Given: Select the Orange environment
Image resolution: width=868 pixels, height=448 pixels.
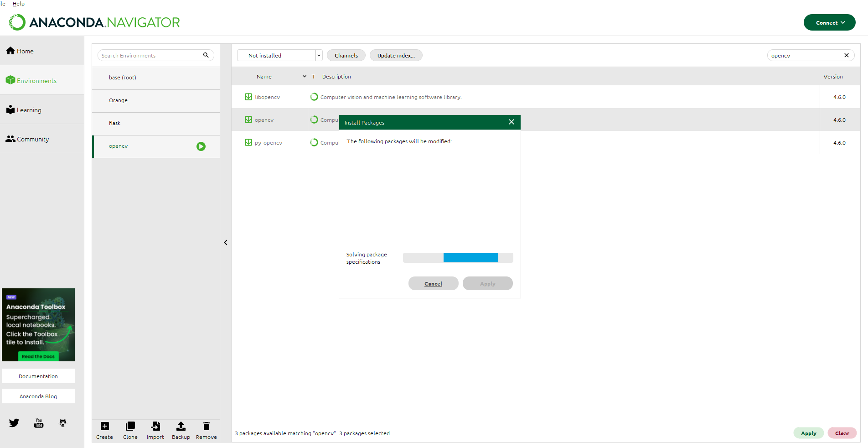Looking at the screenshot, I should point(156,100).
